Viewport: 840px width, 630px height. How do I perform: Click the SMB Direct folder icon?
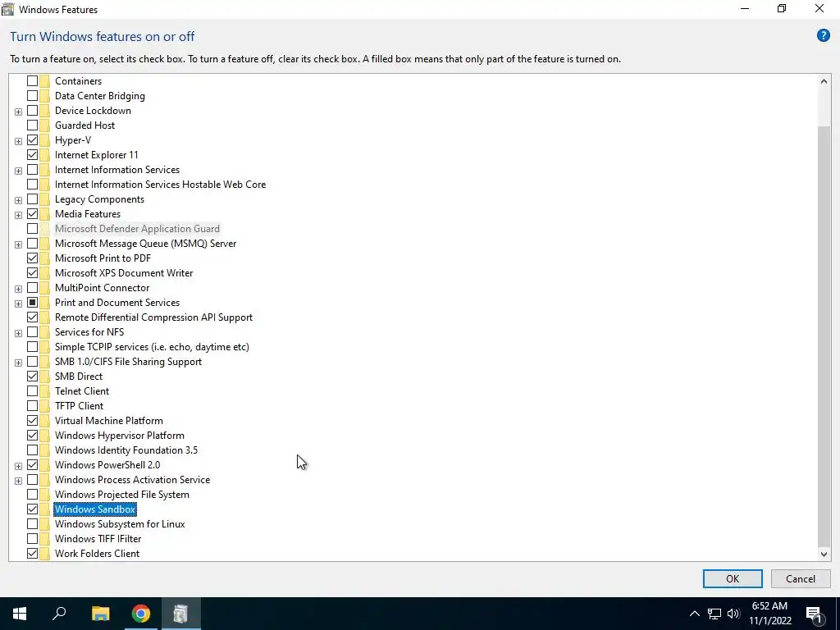tap(45, 377)
